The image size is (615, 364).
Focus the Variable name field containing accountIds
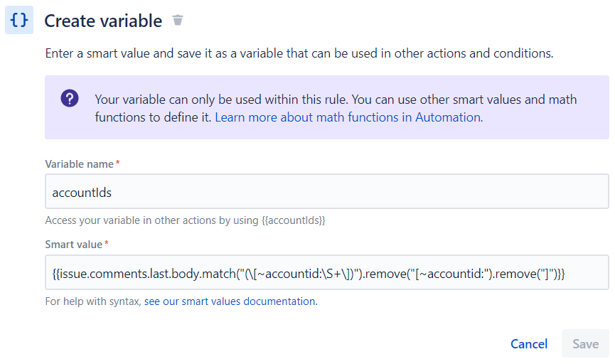pos(327,191)
